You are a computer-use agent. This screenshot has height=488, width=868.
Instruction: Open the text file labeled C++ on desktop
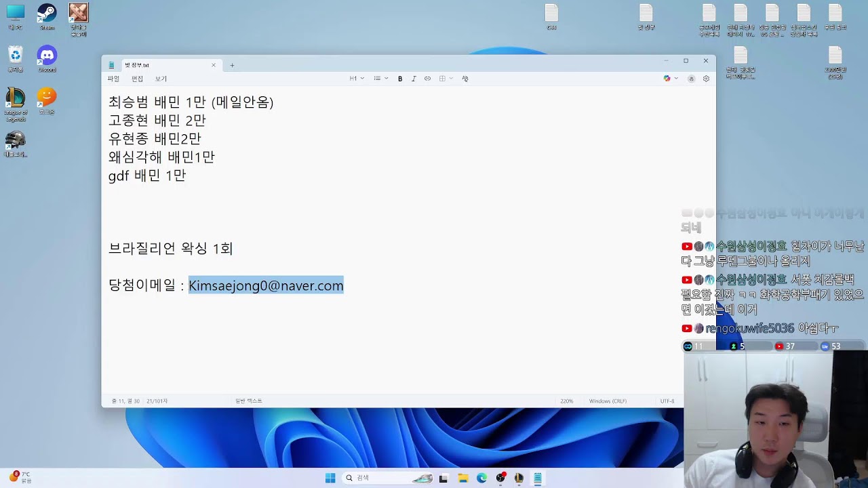(x=551, y=17)
